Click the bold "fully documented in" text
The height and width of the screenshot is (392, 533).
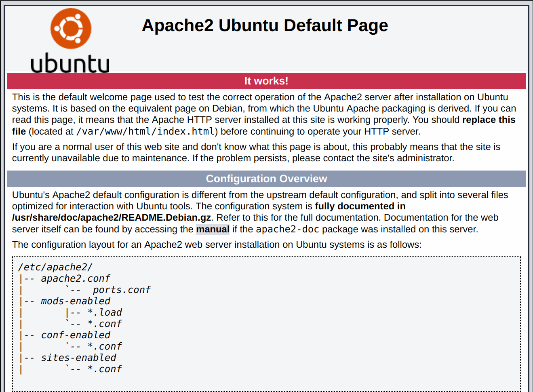tap(360, 206)
